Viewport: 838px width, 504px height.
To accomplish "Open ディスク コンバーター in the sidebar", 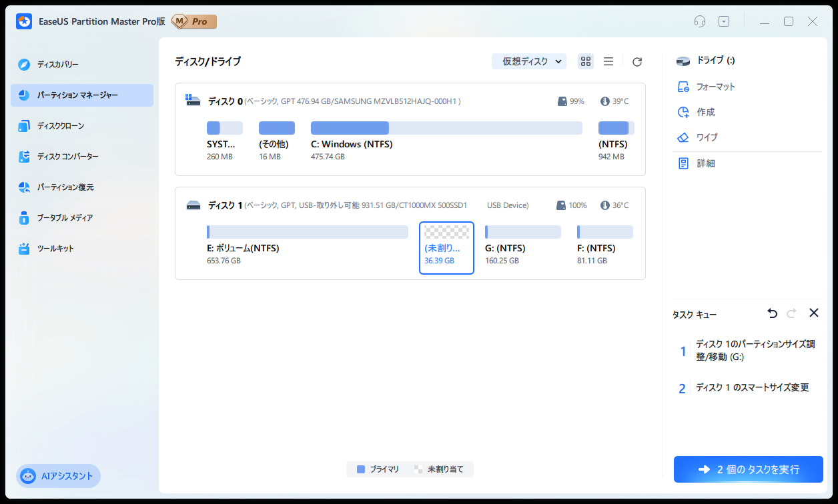I will [82, 157].
